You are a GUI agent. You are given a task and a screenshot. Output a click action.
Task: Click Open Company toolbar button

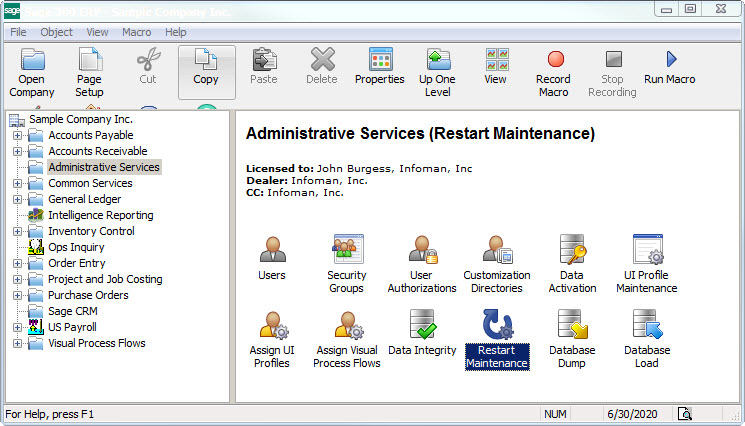pyautogui.click(x=32, y=73)
